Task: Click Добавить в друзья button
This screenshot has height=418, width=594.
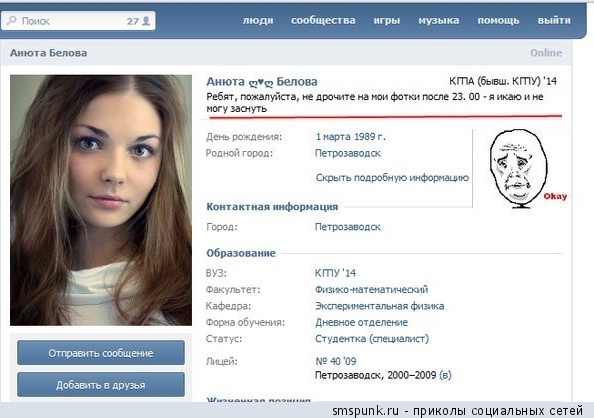Action: click(x=101, y=385)
